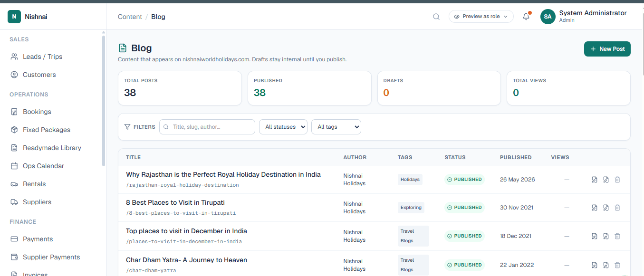Click the first edit-document icon in Tirupati row
Screen dimensions: 644x276
[595, 208]
